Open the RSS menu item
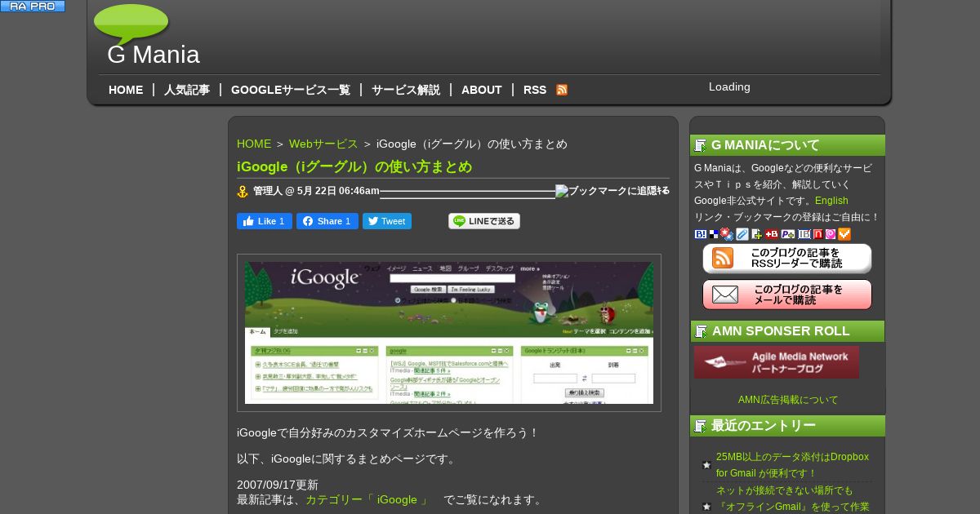 (535, 90)
